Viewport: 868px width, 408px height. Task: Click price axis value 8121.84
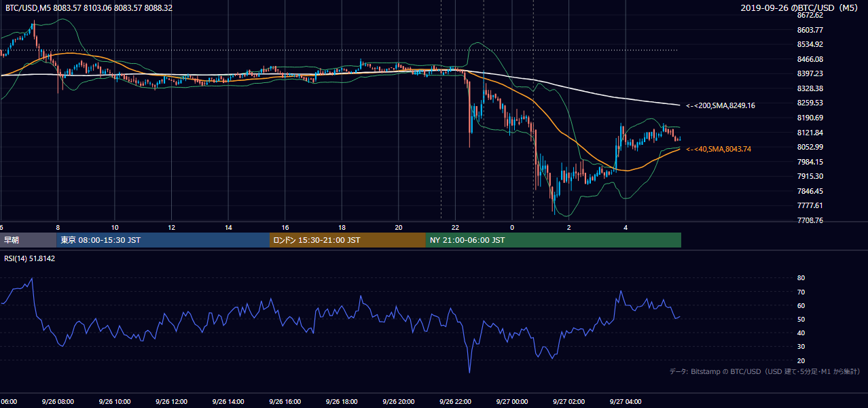pos(810,133)
